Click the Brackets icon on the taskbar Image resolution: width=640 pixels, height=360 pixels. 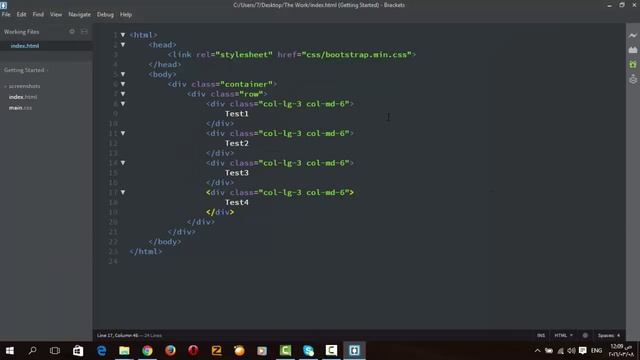(x=354, y=351)
